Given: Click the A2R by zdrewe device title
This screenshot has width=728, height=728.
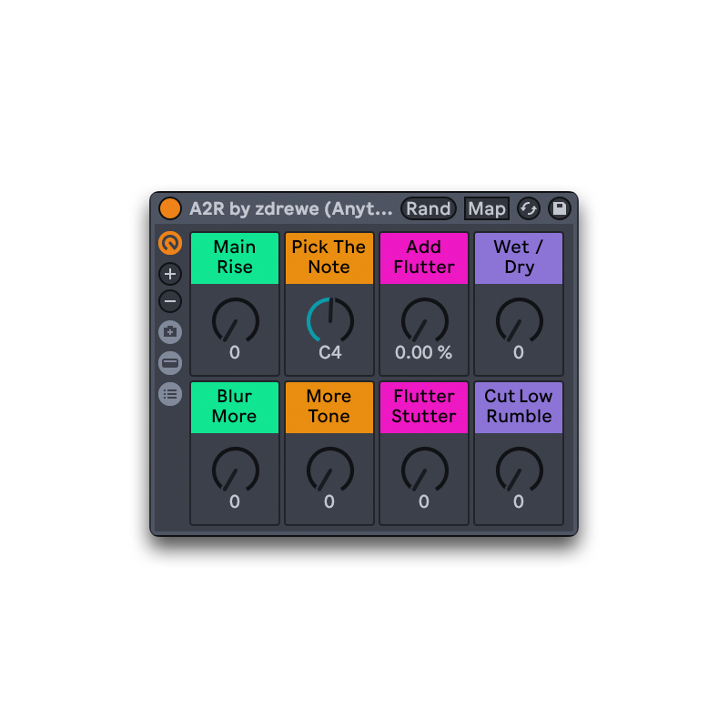Looking at the screenshot, I should 291,208.
